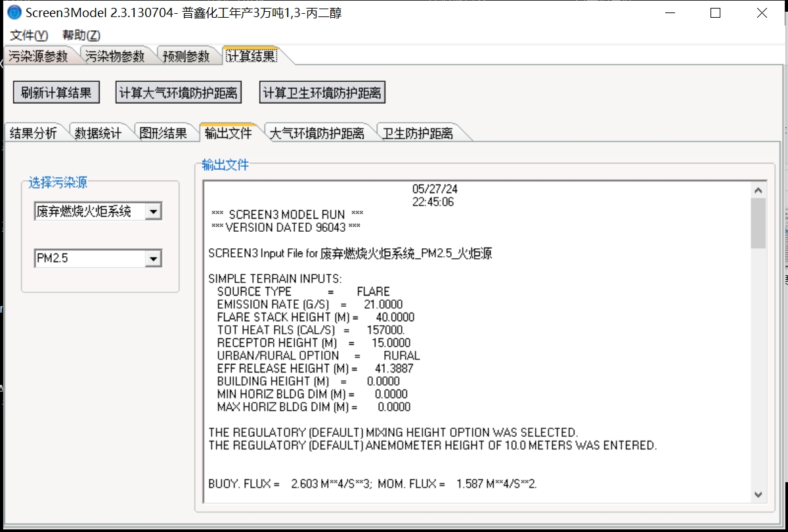Select the 计算结果 tab
788x532 pixels.
pos(252,56)
